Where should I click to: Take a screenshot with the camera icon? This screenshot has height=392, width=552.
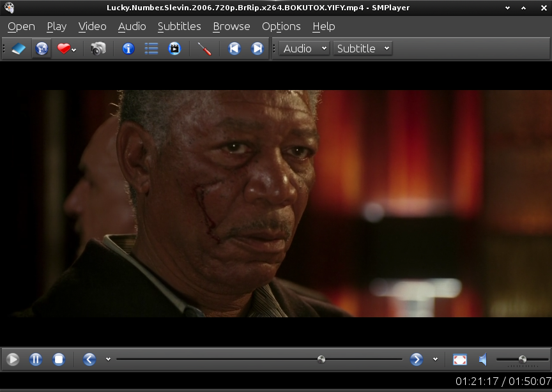pos(98,49)
